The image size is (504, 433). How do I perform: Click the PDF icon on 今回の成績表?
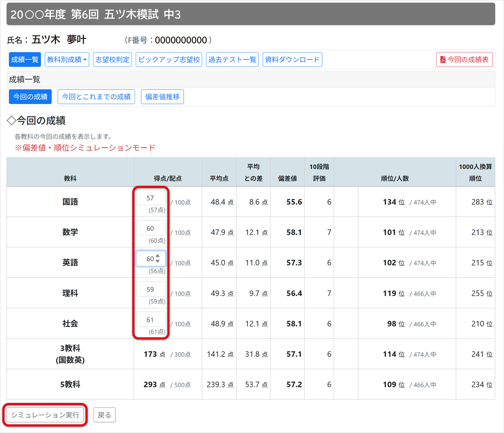click(443, 60)
